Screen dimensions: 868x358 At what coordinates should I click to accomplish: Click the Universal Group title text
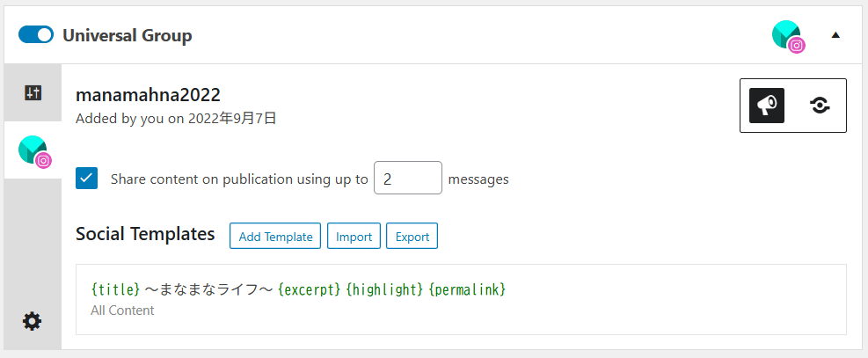(128, 36)
